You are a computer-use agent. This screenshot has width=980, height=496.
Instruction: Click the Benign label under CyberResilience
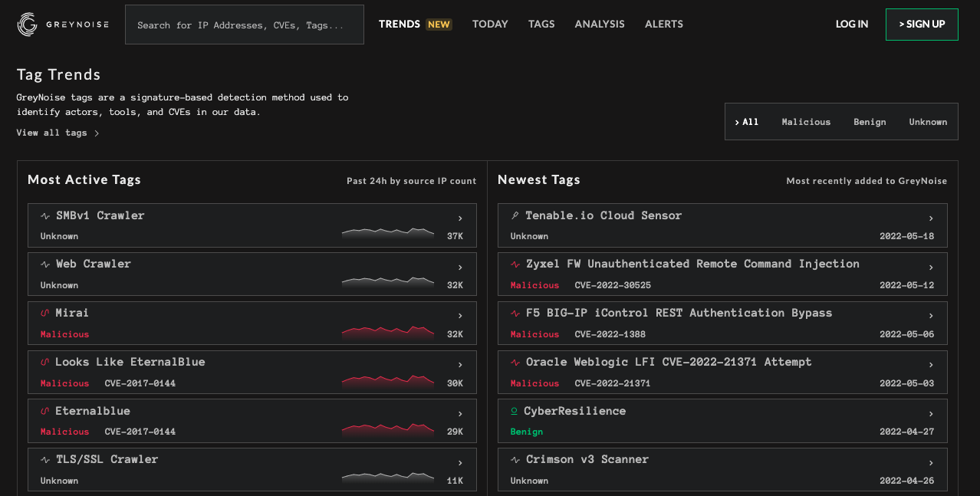click(x=527, y=432)
